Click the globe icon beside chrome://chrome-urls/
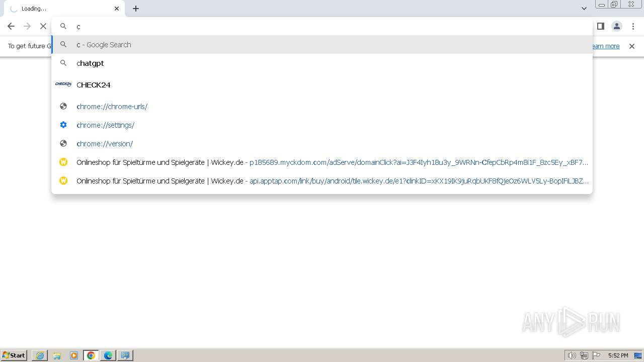 tap(63, 106)
